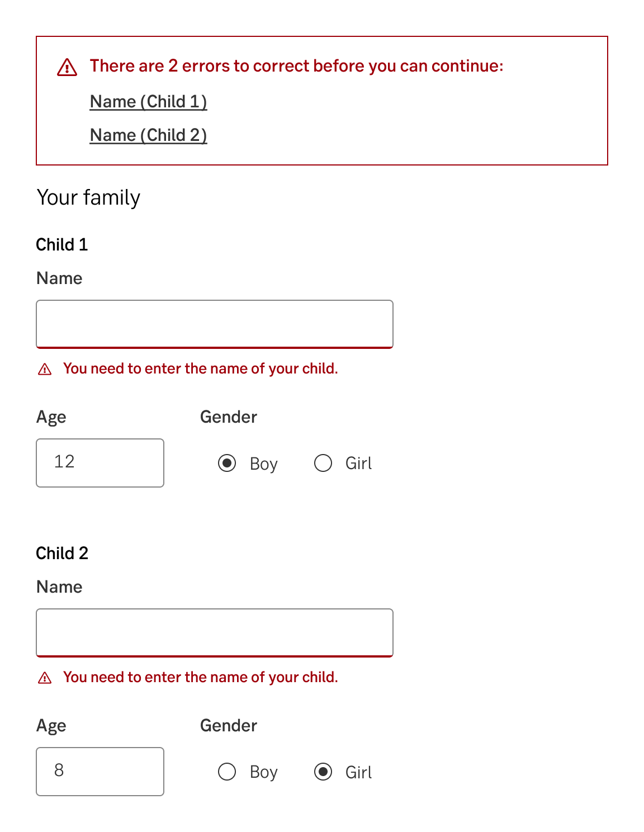Image resolution: width=644 pixels, height=832 pixels.
Task: Click the alert icon beside Child 1's error message
Action: (45, 368)
